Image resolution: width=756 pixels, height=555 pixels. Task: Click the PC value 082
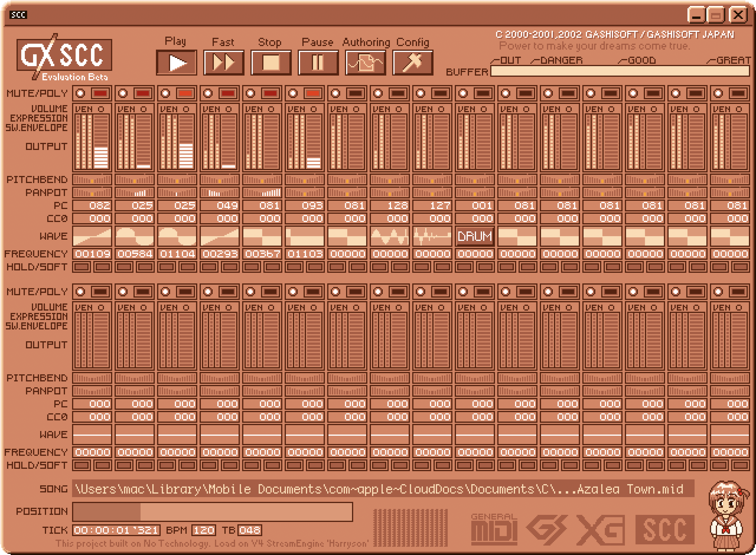[x=92, y=205]
